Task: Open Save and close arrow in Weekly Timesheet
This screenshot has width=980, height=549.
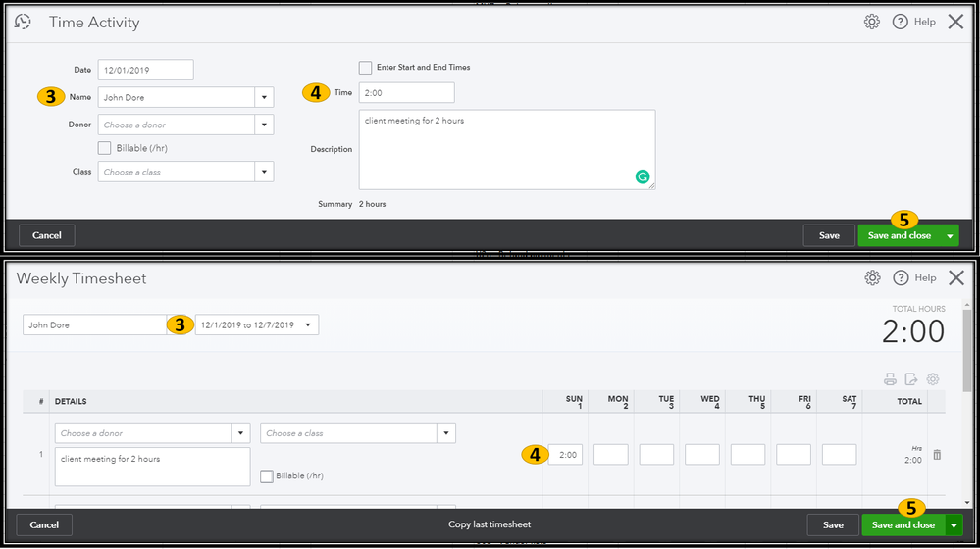Action: point(954,524)
